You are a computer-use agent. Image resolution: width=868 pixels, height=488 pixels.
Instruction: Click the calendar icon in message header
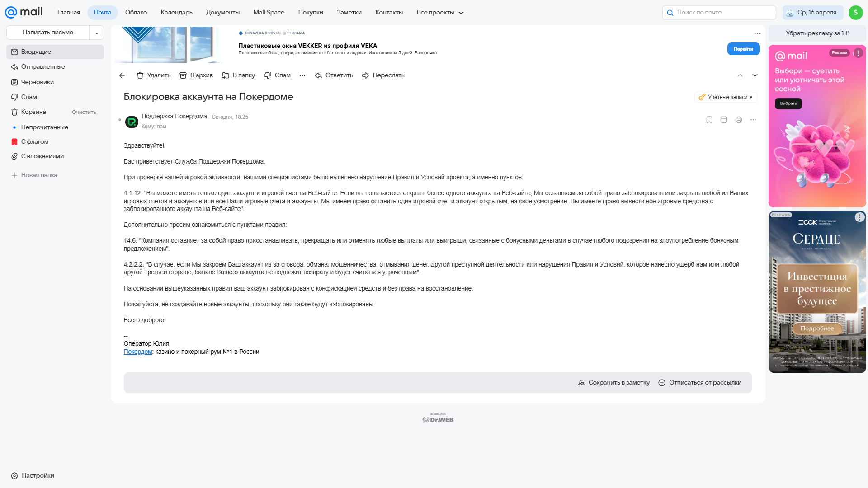tap(724, 120)
